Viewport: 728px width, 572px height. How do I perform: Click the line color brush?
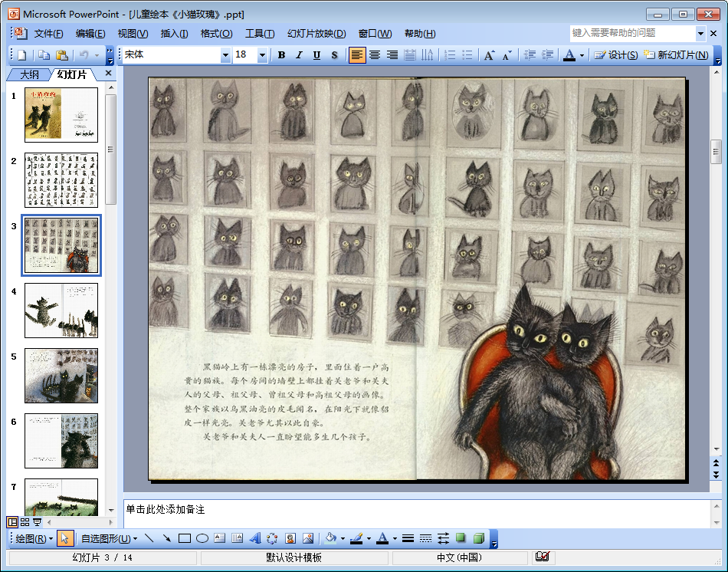point(356,538)
